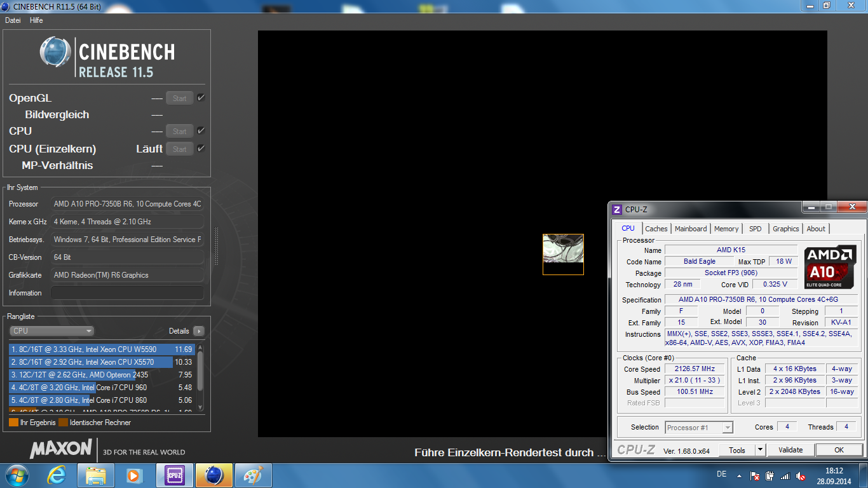Click the Information input field
This screenshot has height=488, width=868.
(x=127, y=293)
